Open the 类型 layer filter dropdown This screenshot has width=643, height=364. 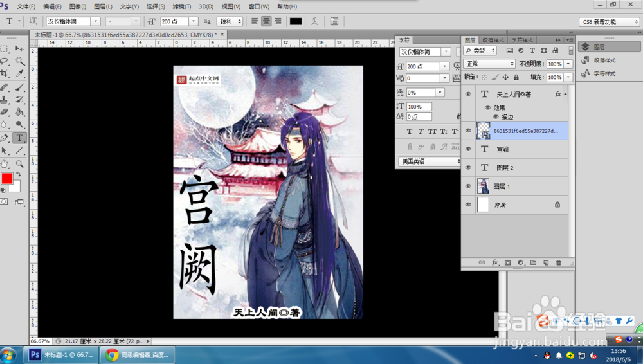pyautogui.click(x=480, y=50)
